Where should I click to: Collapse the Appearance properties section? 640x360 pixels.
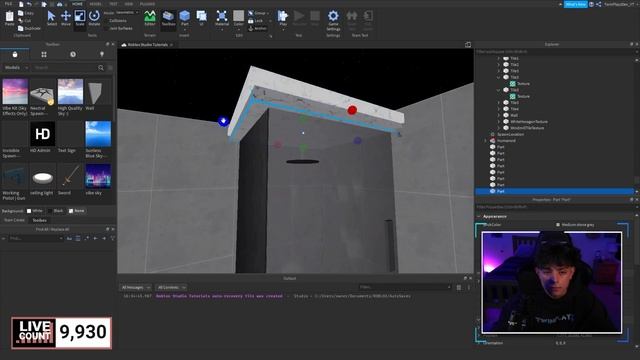pyautogui.click(x=479, y=216)
